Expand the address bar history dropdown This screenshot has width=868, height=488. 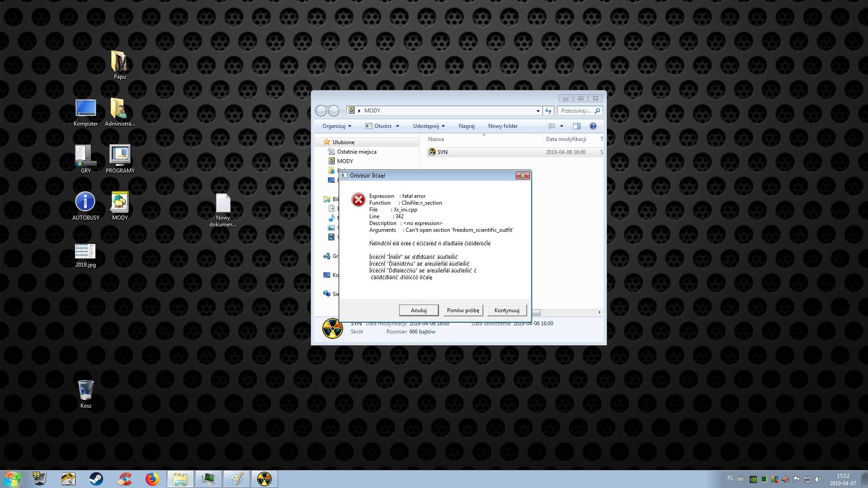click(x=538, y=111)
